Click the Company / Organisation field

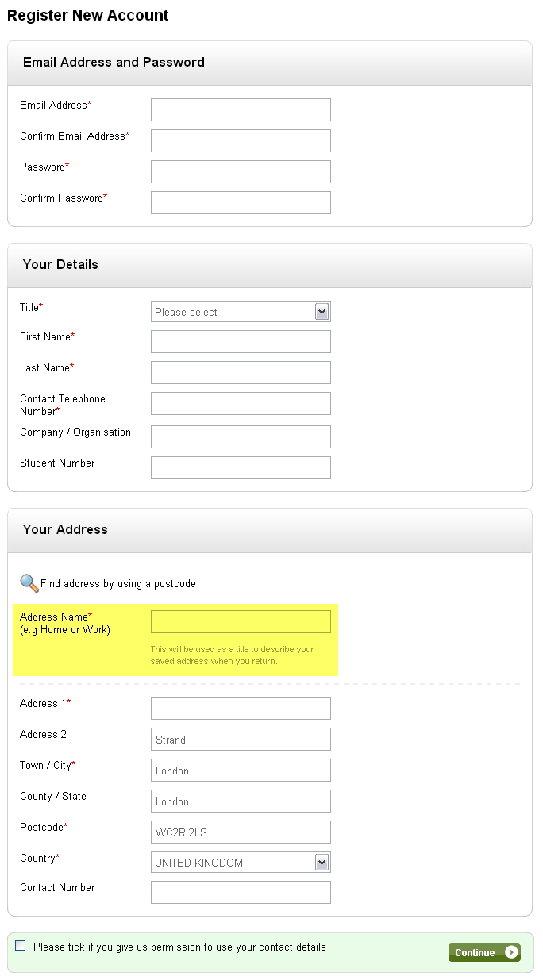coord(241,436)
